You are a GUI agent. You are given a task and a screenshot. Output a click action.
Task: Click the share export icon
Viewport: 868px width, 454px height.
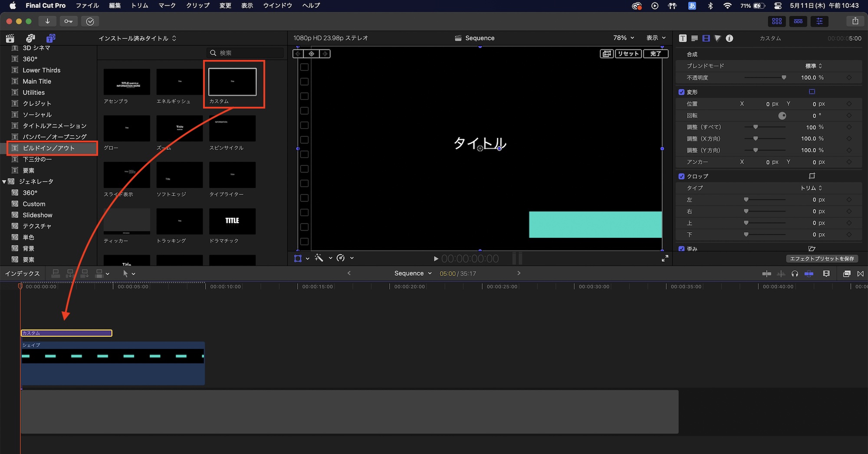[x=855, y=21]
